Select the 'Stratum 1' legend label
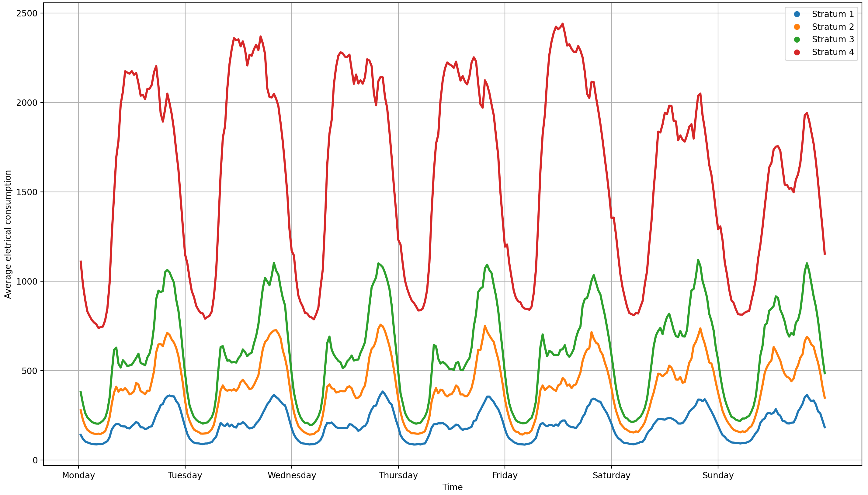The height and width of the screenshot is (495, 868). tap(833, 14)
